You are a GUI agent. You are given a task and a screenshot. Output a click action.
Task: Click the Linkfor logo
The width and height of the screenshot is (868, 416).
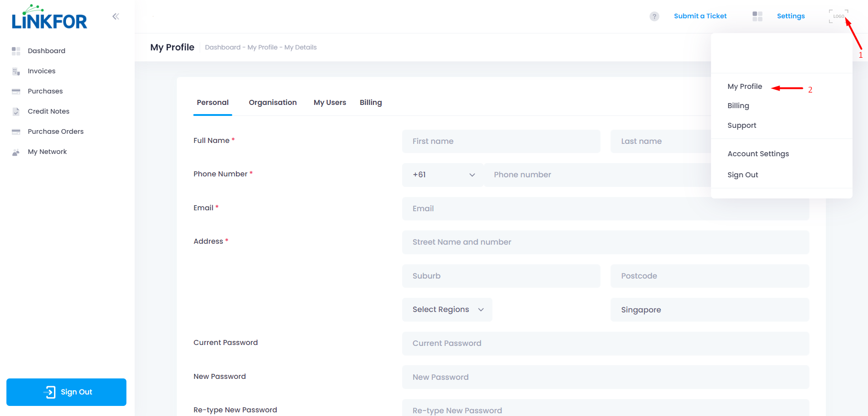[x=49, y=17]
